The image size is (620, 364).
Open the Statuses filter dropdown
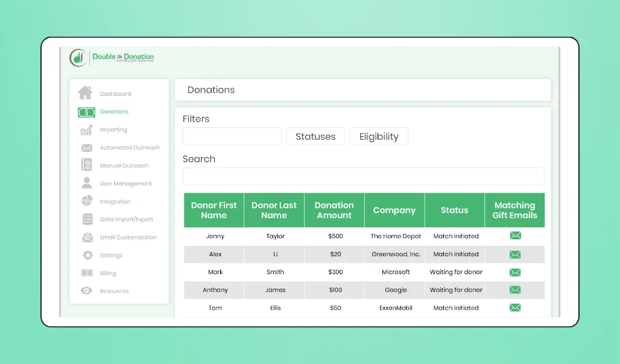click(315, 136)
